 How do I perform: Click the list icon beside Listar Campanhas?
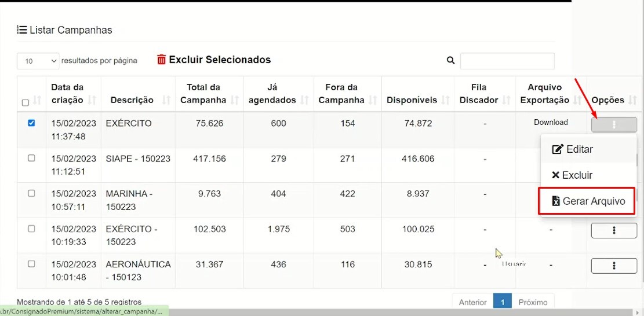click(x=22, y=30)
